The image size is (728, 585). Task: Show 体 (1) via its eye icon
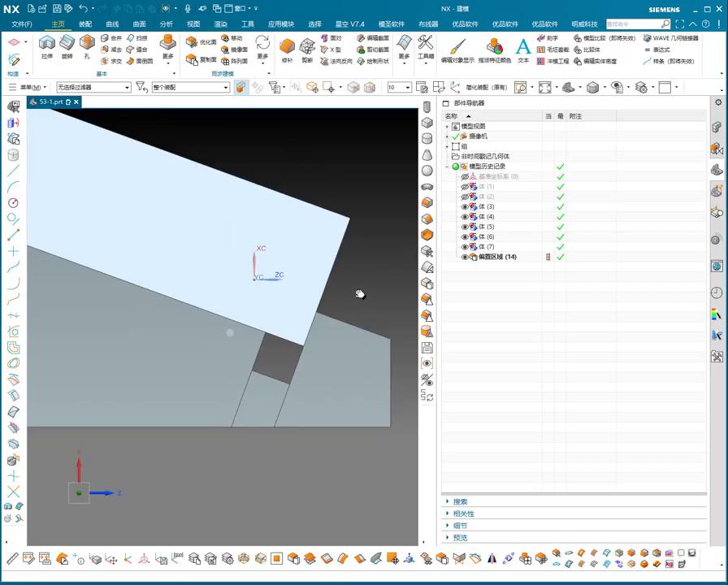coord(465,187)
